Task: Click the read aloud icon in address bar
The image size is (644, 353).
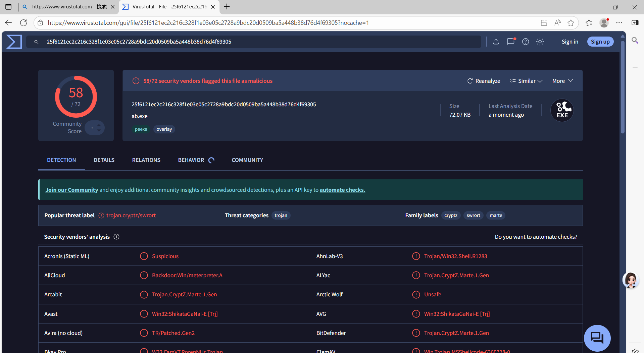Action: point(557,23)
